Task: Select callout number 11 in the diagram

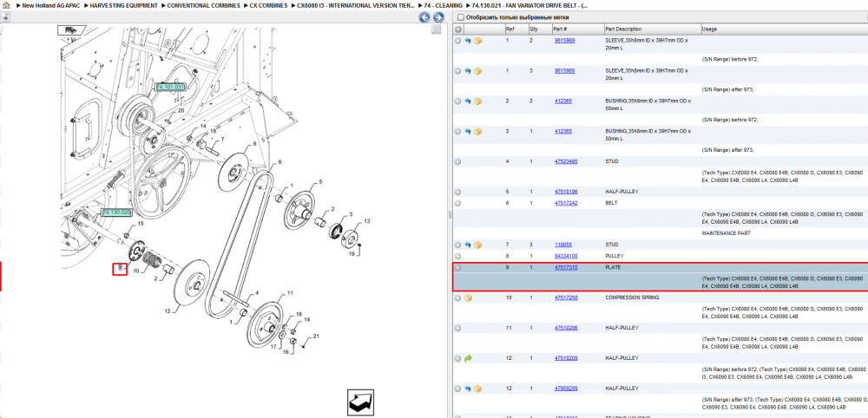Action: (290, 292)
